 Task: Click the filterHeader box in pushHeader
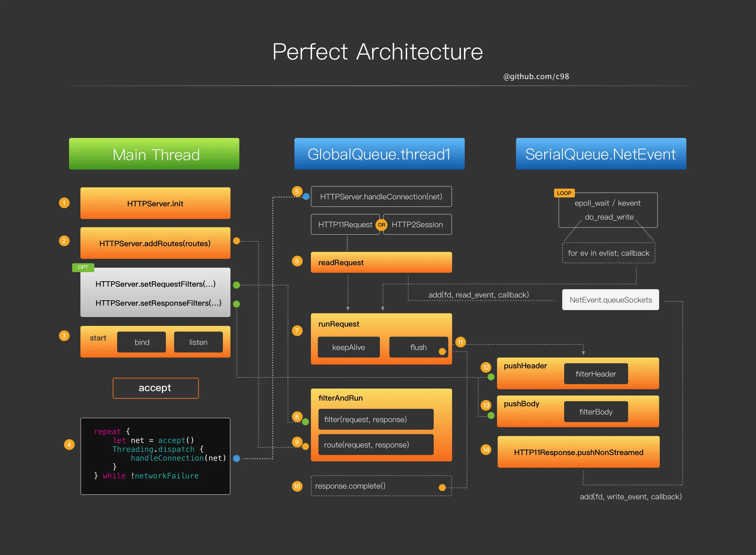596,374
